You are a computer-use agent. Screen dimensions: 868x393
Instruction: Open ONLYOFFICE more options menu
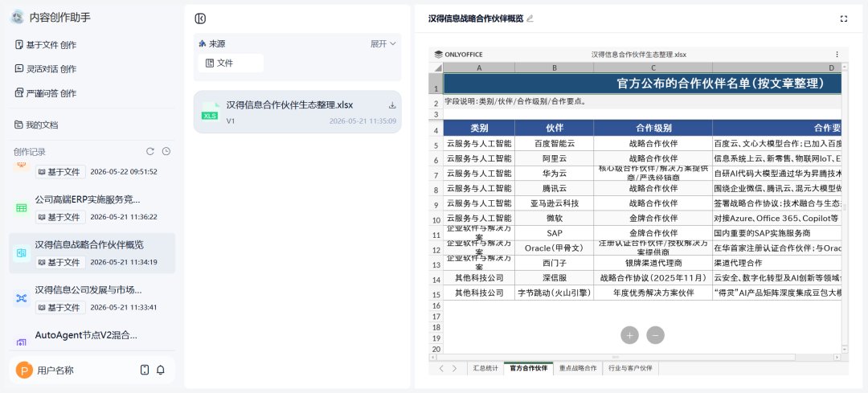tap(837, 54)
